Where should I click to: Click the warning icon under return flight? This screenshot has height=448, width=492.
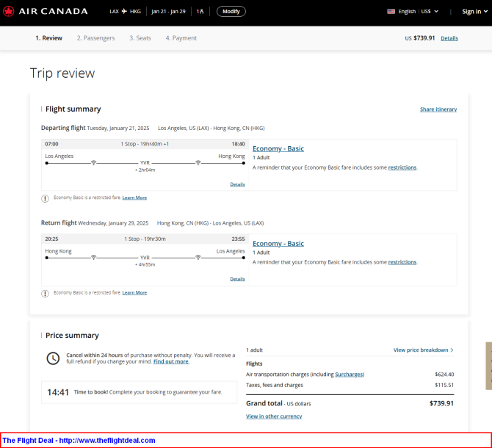point(46,294)
